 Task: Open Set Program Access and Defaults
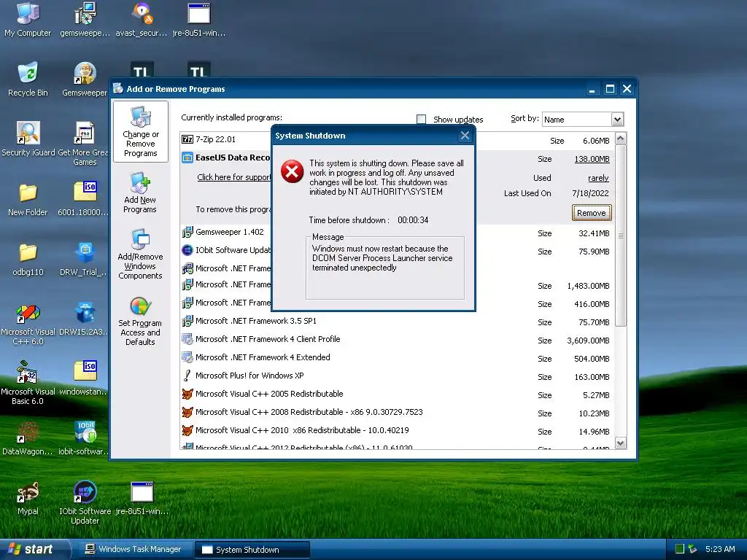140,322
